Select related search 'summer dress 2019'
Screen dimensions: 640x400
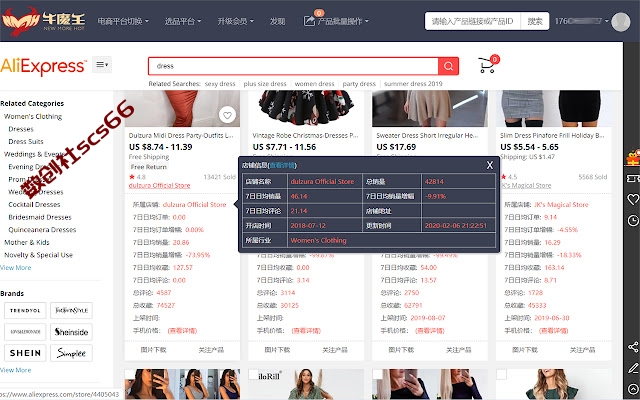[413, 84]
